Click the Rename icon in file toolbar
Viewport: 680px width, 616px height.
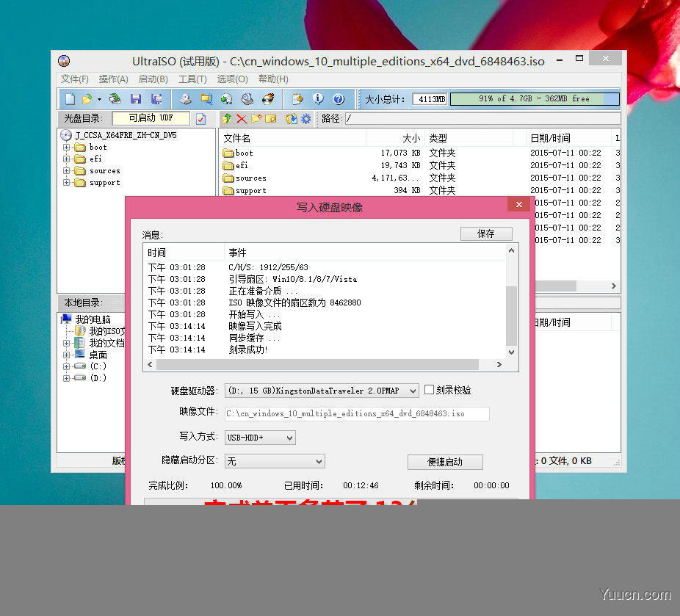pyautogui.click(x=271, y=118)
